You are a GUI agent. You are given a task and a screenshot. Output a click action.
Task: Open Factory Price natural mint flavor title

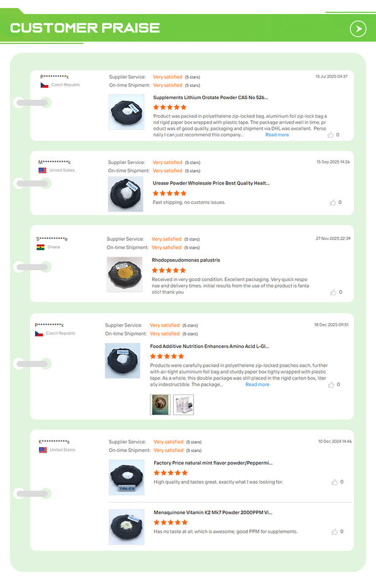pos(213,463)
